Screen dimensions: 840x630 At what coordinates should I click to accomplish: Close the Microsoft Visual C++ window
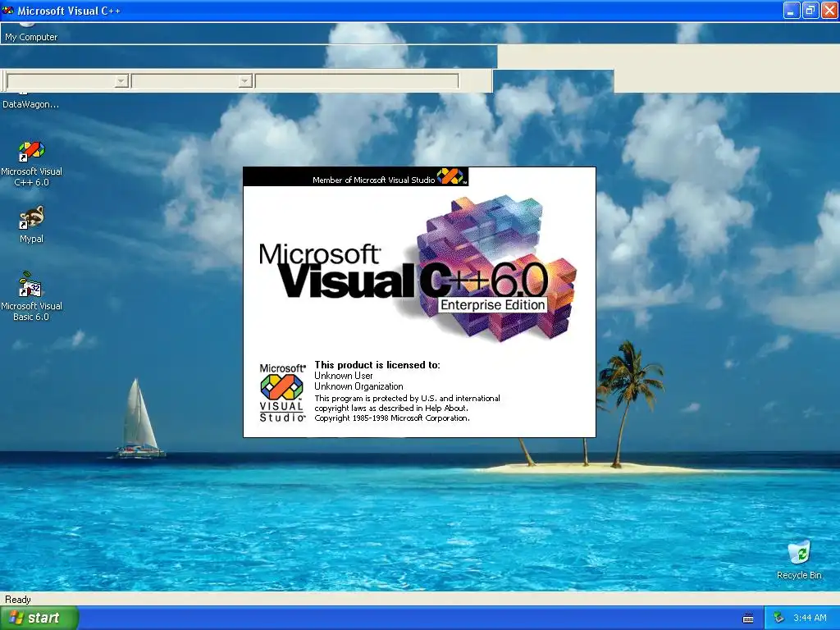829,10
